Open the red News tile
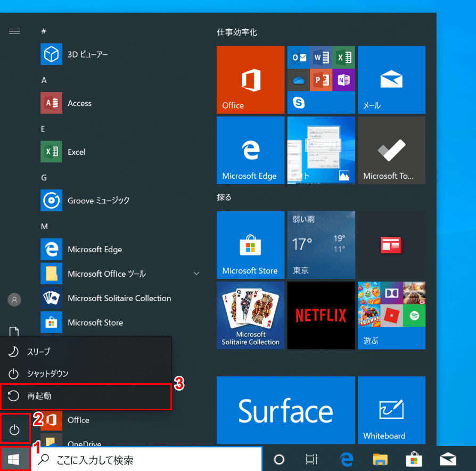This screenshot has height=471, width=476. [391, 245]
